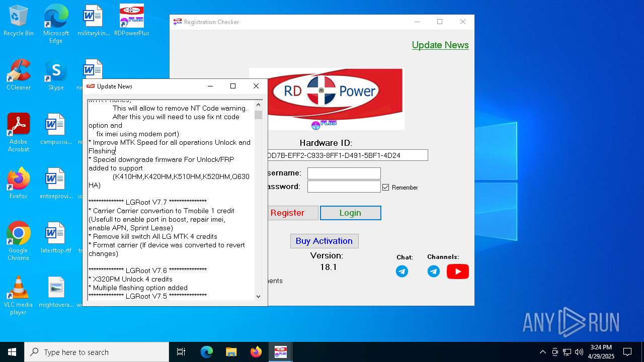Click the taskbar search box
This screenshot has width=644, height=362.
coord(97,352)
